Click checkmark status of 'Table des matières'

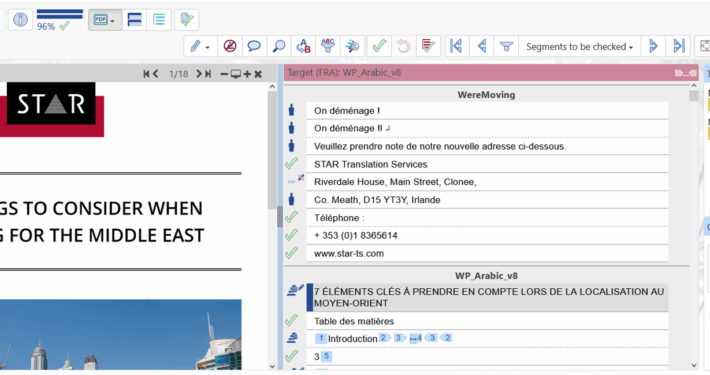point(292,321)
